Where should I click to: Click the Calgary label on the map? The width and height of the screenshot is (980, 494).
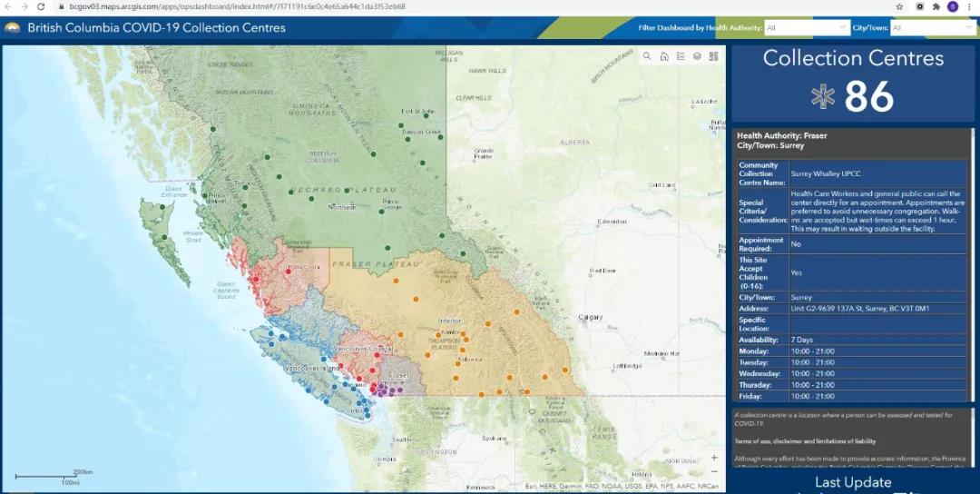[590, 317]
